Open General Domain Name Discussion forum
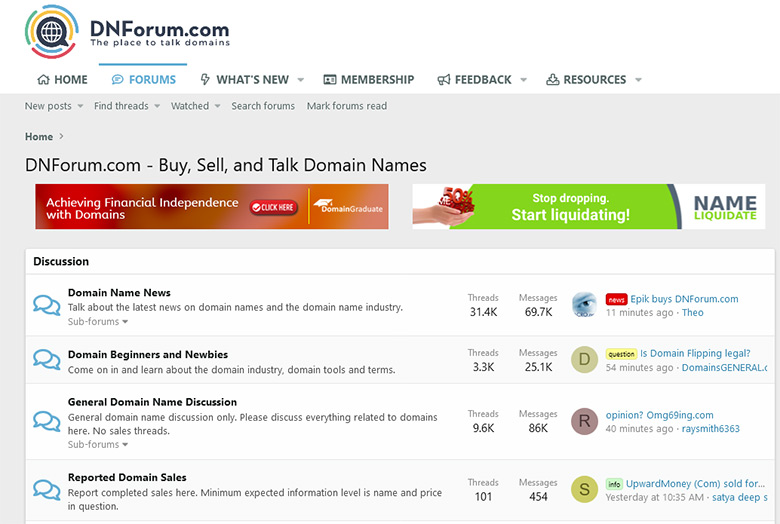This screenshot has height=524, width=780. 152,402
